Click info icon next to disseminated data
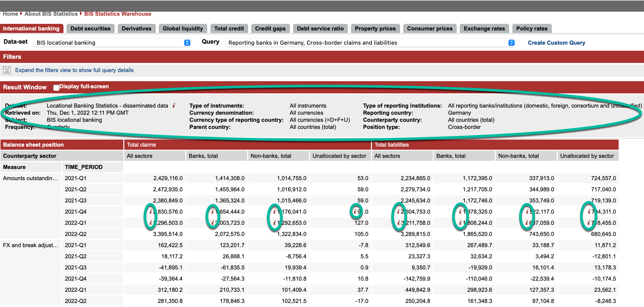 174,106
